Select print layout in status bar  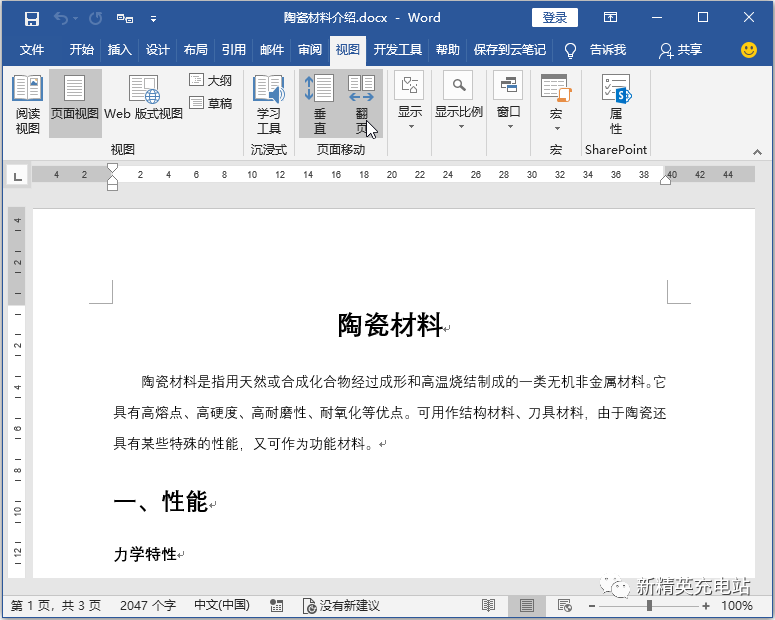coord(527,606)
